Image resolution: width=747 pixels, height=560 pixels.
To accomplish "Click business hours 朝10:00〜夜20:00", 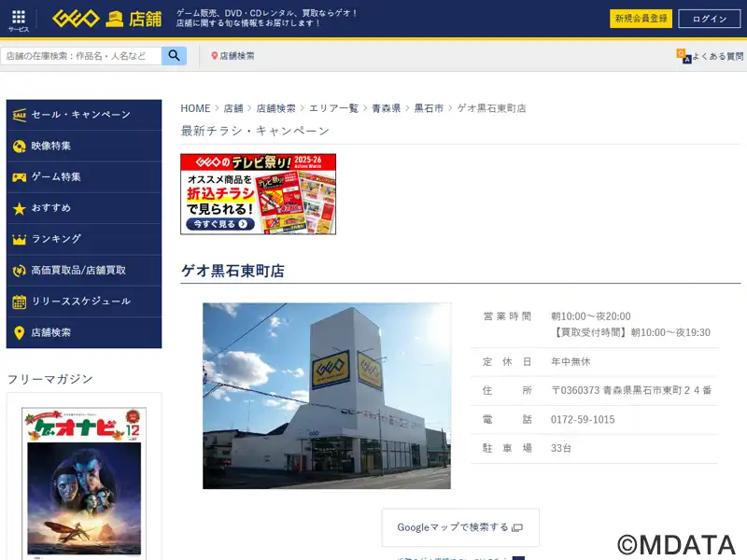I will 591,316.
